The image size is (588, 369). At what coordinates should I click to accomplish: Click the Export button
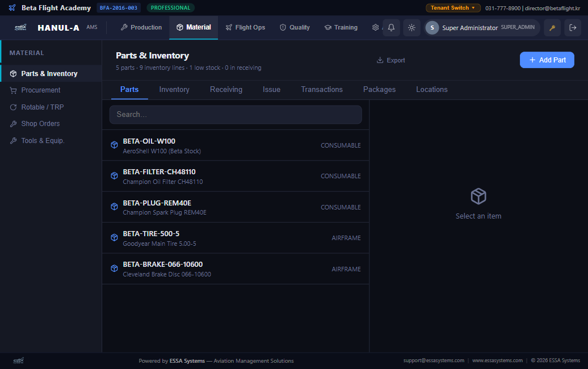point(390,60)
